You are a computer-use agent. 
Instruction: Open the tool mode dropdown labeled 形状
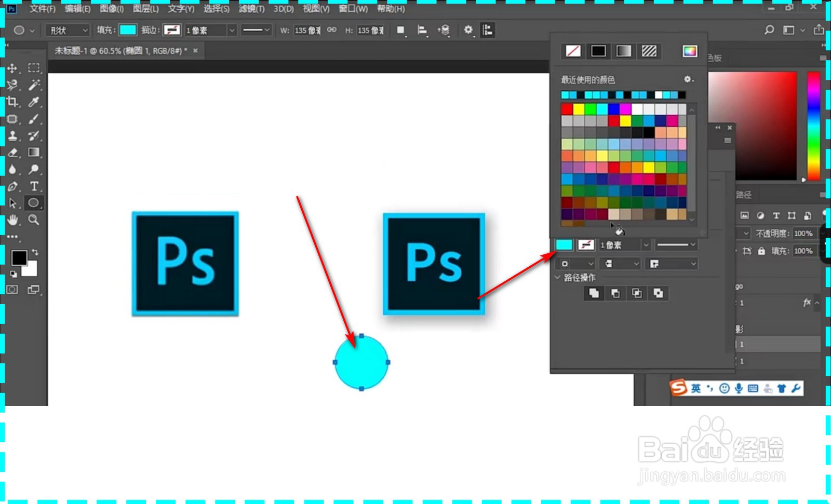(68, 30)
